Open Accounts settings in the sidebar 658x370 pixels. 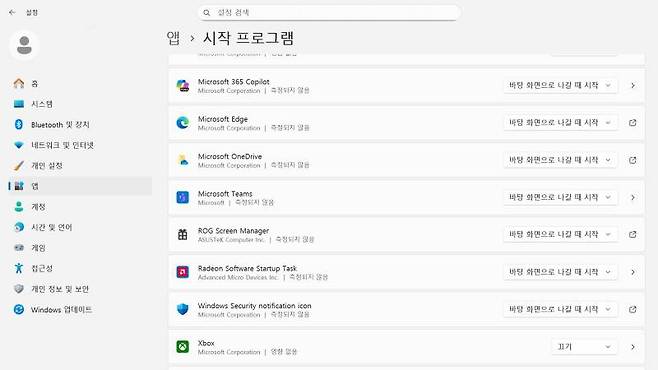coord(80,207)
